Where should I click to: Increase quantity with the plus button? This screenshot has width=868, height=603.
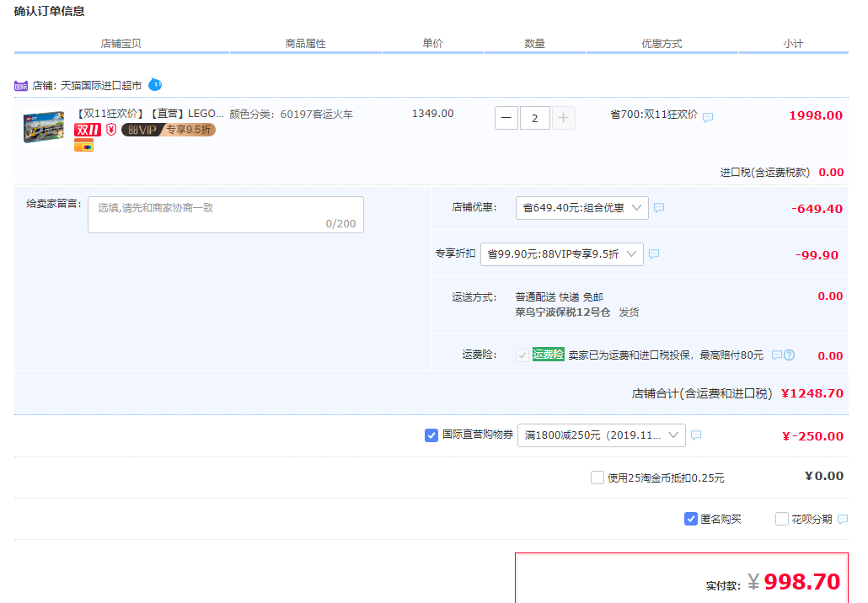tap(563, 118)
